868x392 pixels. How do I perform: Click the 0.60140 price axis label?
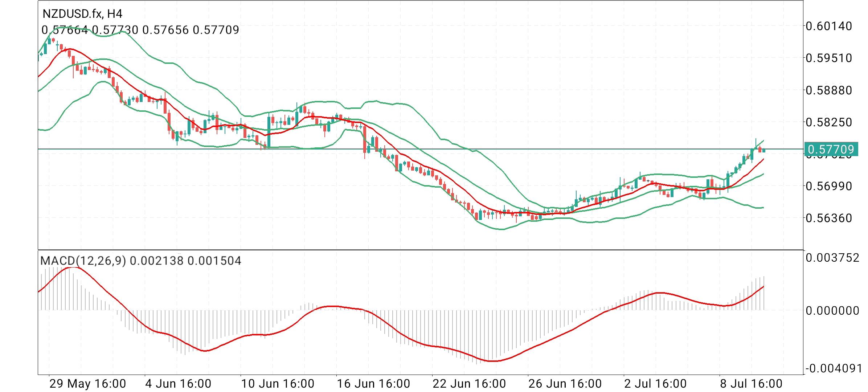pos(829,26)
